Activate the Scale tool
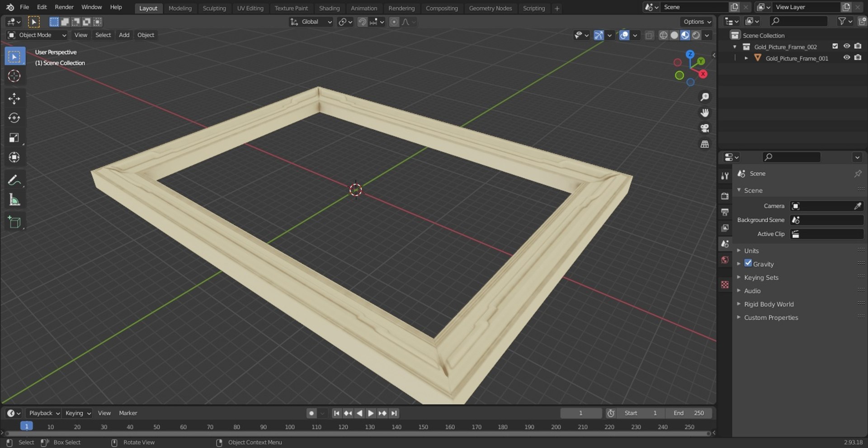 pos(14,138)
